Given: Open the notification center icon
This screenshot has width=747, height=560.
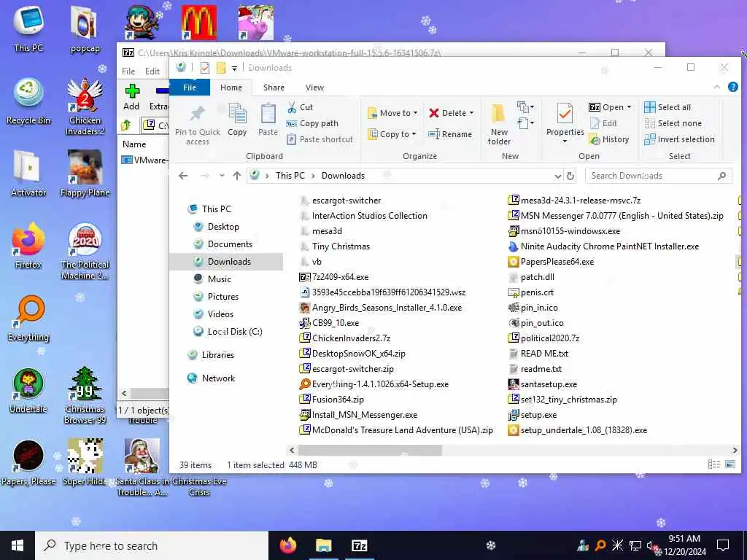Looking at the screenshot, I should pyautogui.click(x=723, y=545).
